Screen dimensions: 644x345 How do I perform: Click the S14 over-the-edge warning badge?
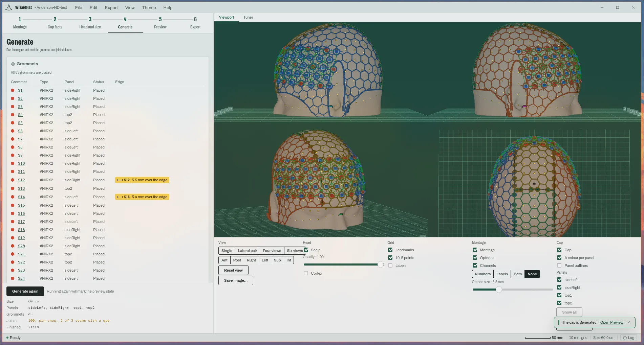pos(142,197)
